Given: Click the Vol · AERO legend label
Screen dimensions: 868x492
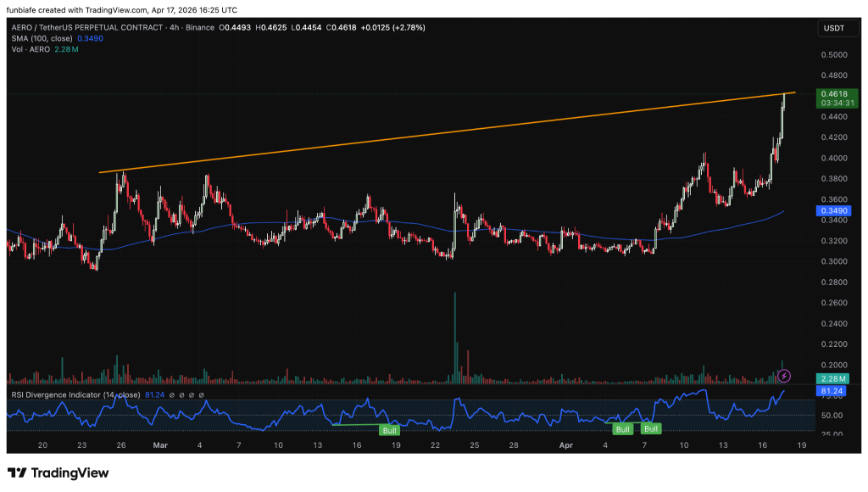Looking at the screenshot, I should click(x=31, y=50).
